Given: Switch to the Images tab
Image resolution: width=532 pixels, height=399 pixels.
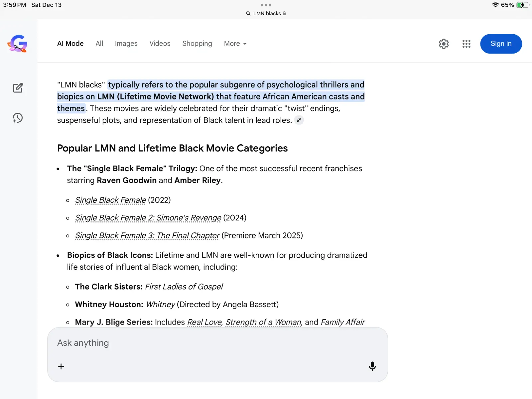Looking at the screenshot, I should coord(126,44).
